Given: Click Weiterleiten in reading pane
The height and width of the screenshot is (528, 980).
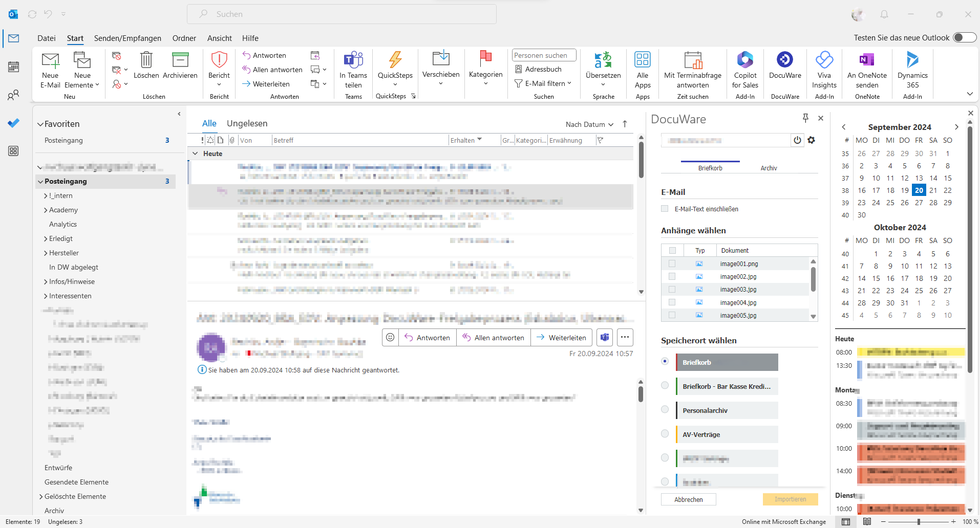Looking at the screenshot, I should coord(562,338).
